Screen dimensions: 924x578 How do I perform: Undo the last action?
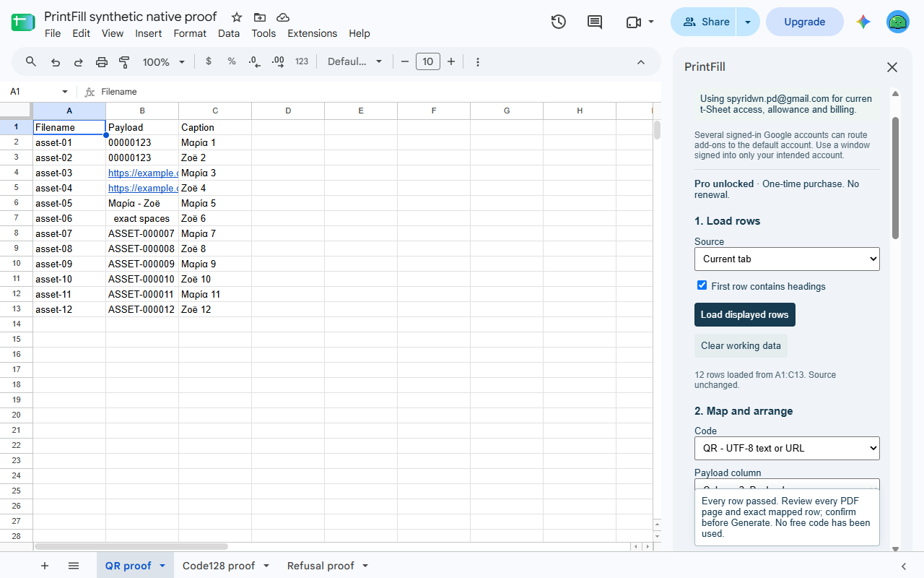point(56,62)
